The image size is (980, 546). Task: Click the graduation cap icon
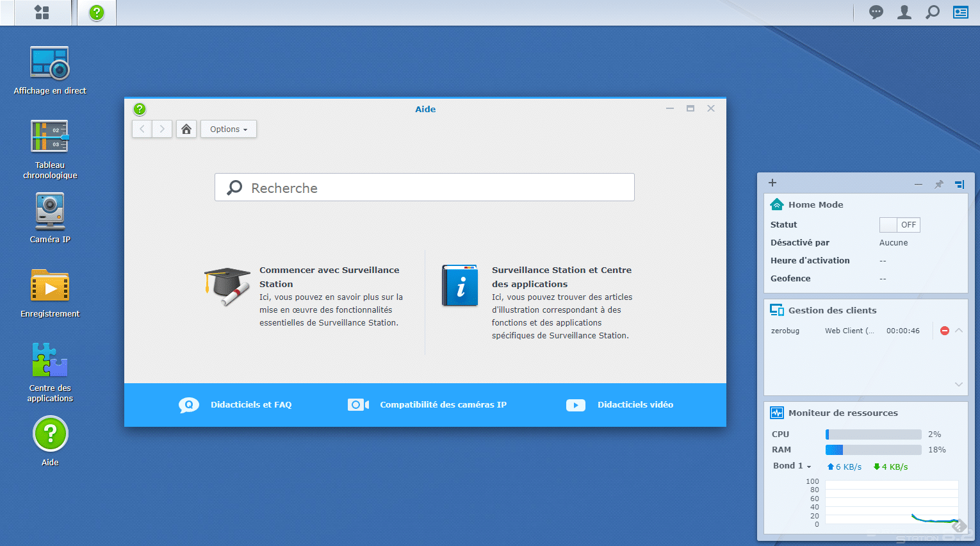tap(227, 287)
